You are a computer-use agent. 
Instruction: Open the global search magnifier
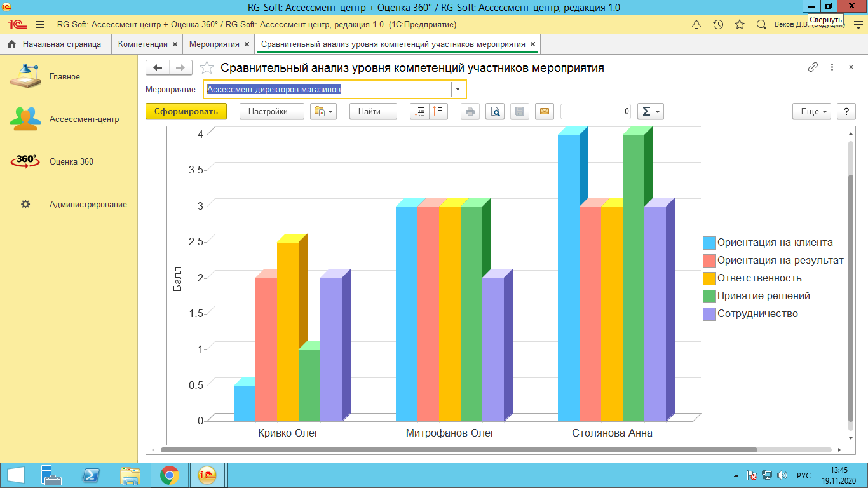[761, 25]
